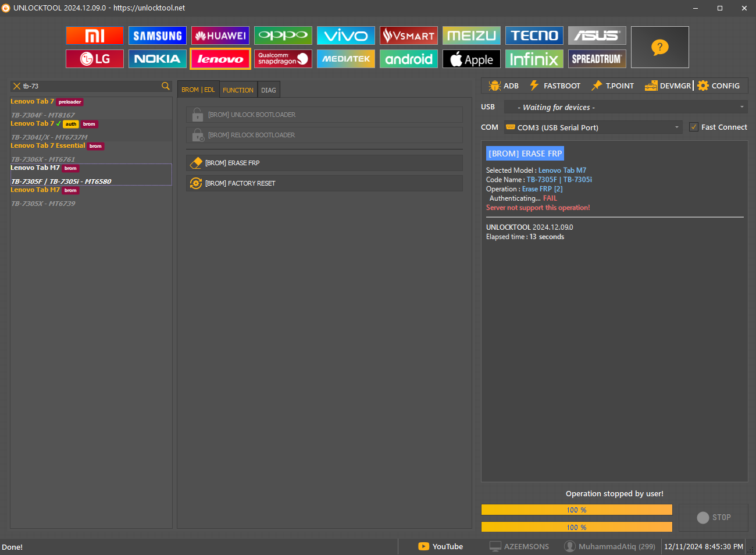Viewport: 756px width, 555px height.
Task: Open the YouTube link in status bar
Action: pyautogui.click(x=441, y=546)
